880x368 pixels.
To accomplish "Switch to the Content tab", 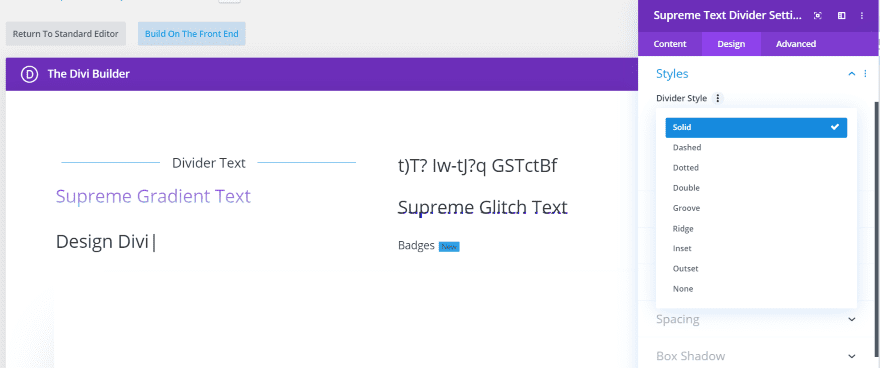I will click(x=670, y=44).
